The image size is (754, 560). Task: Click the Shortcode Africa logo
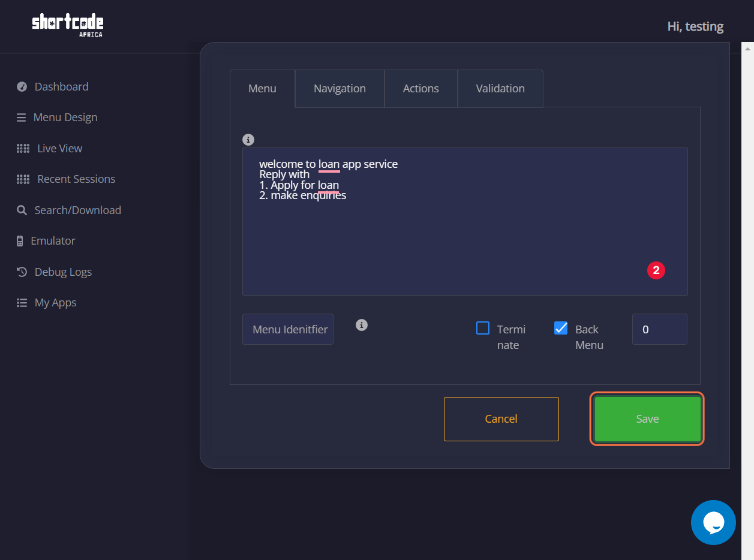tap(67, 26)
